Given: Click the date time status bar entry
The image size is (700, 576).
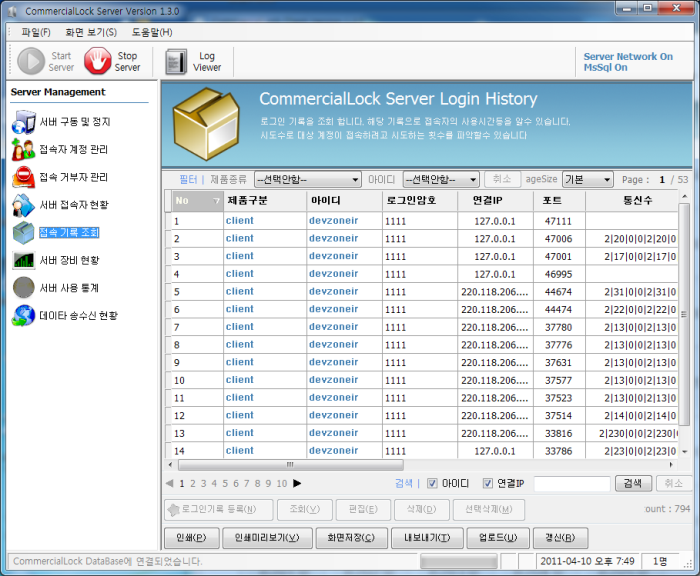Looking at the screenshot, I should tap(588, 561).
